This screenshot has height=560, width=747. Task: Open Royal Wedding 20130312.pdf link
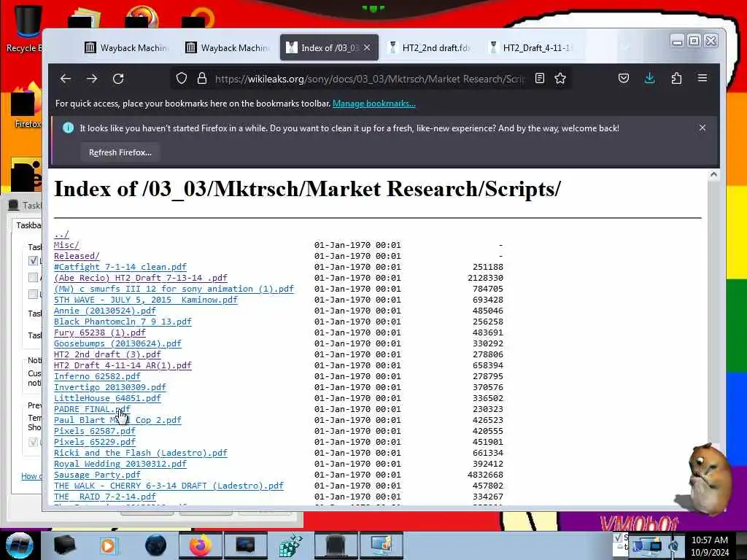[x=120, y=464]
